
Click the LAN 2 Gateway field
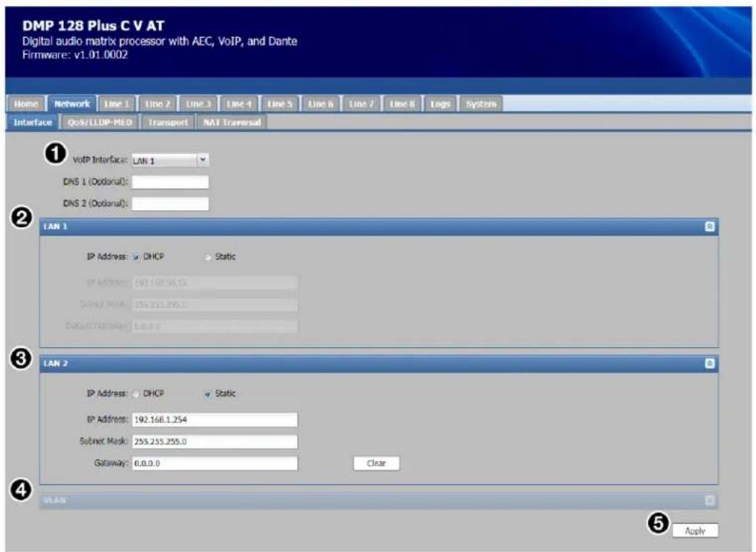215,463
